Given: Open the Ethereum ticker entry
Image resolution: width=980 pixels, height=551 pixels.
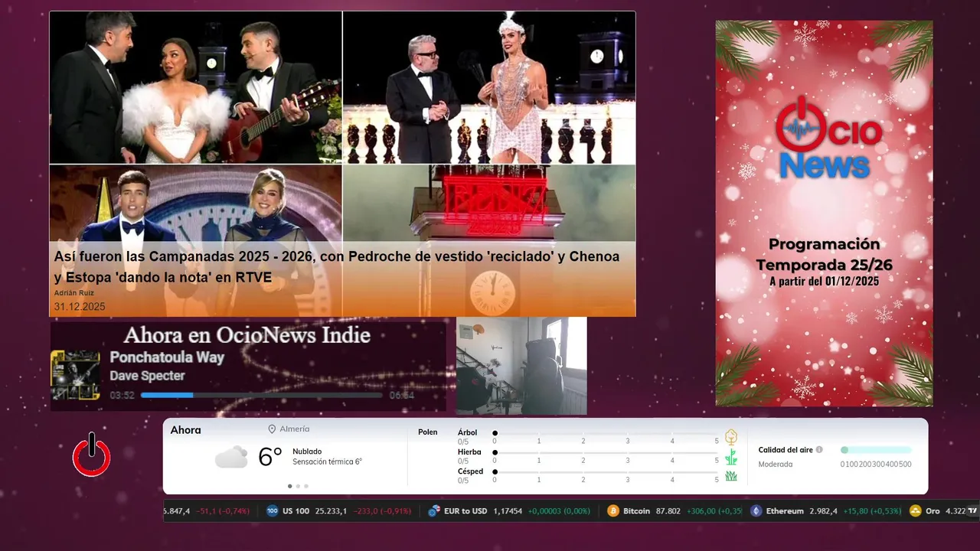Looking at the screenshot, I should point(826,511).
